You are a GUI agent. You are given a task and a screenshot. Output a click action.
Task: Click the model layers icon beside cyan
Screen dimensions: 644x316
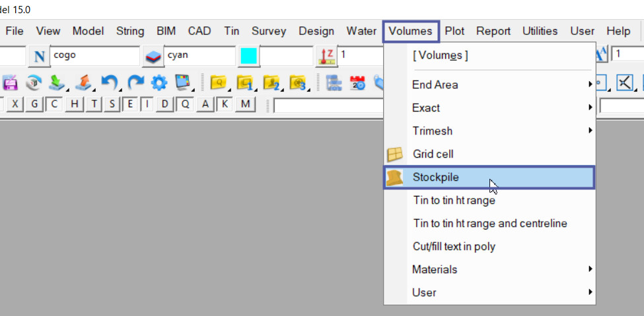tap(153, 56)
